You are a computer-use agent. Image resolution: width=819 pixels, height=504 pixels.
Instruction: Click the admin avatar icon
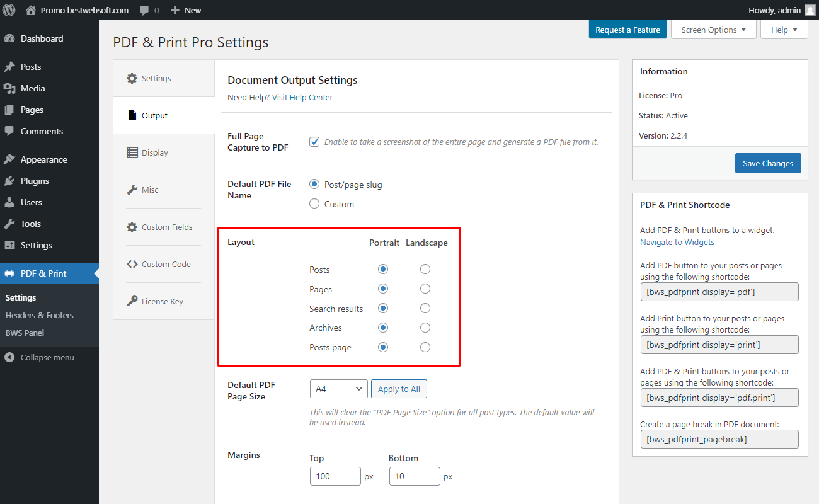(x=810, y=10)
